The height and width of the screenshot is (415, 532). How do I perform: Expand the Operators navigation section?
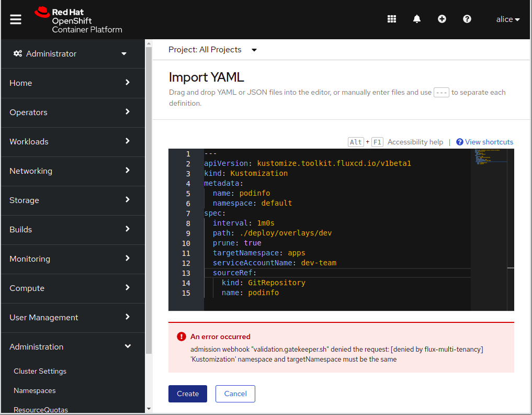tap(73, 113)
